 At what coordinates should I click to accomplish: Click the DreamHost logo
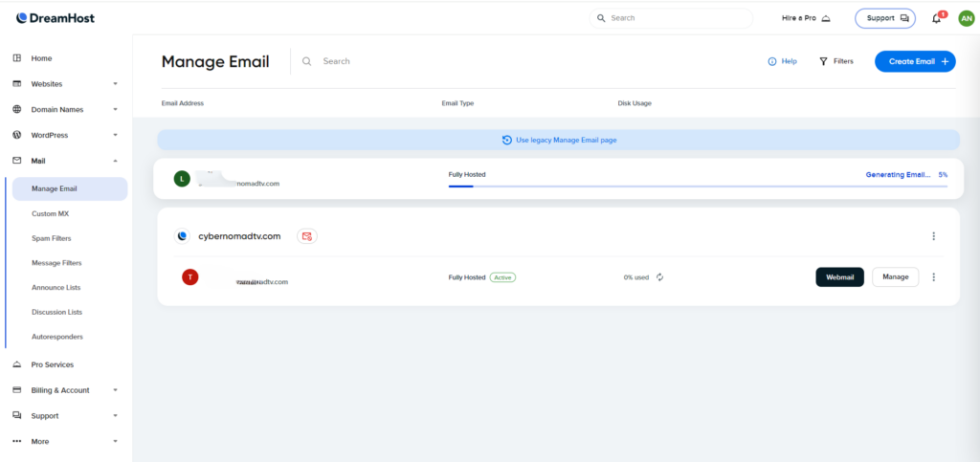coord(56,18)
